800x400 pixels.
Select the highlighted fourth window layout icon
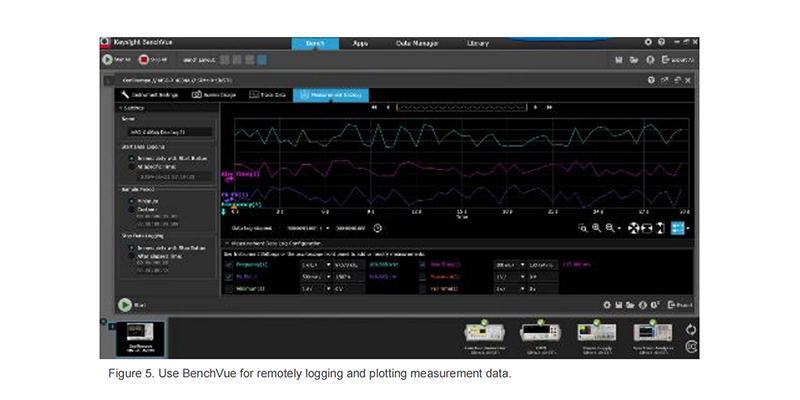click(262, 60)
